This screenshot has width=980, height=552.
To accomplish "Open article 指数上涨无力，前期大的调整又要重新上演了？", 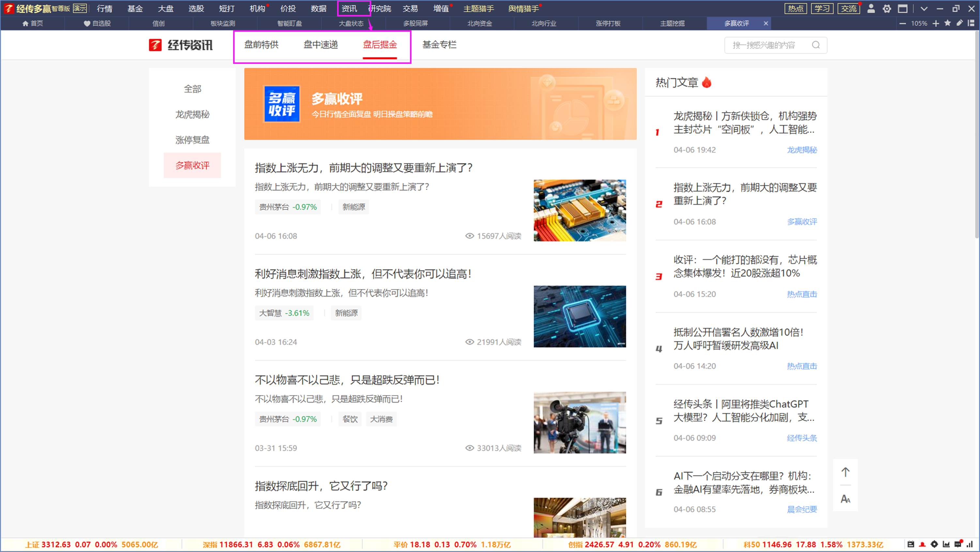I will point(364,168).
